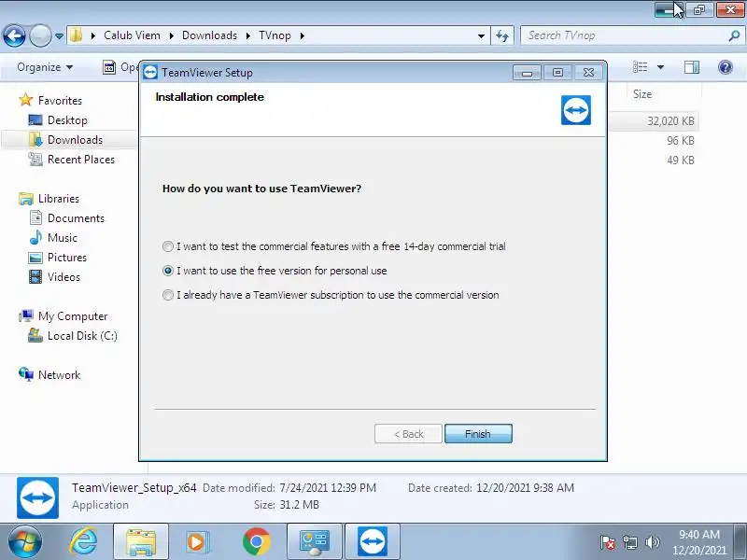747x560 pixels.
Task: Click Downloads in address breadcrumb
Action: point(209,35)
